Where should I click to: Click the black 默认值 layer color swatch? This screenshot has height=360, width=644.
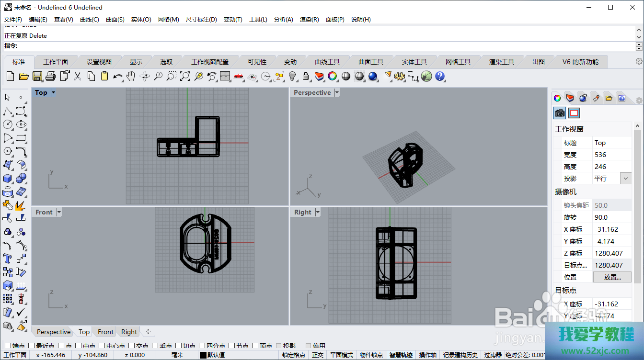pos(203,355)
